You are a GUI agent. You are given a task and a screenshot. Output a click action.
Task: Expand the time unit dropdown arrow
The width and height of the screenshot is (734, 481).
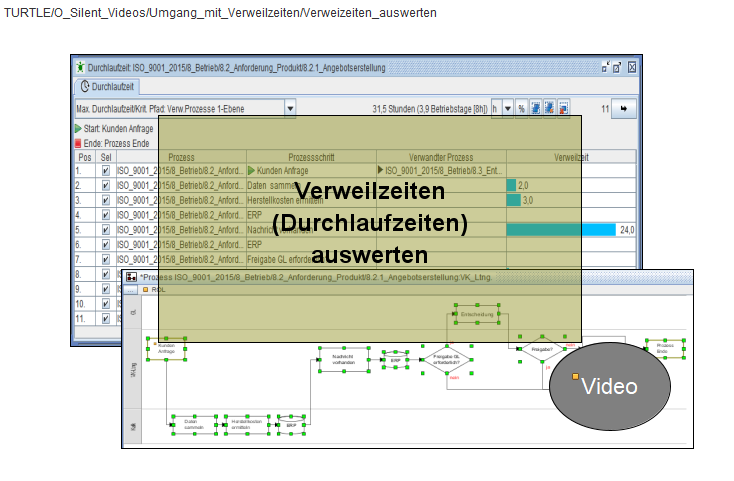click(x=508, y=109)
